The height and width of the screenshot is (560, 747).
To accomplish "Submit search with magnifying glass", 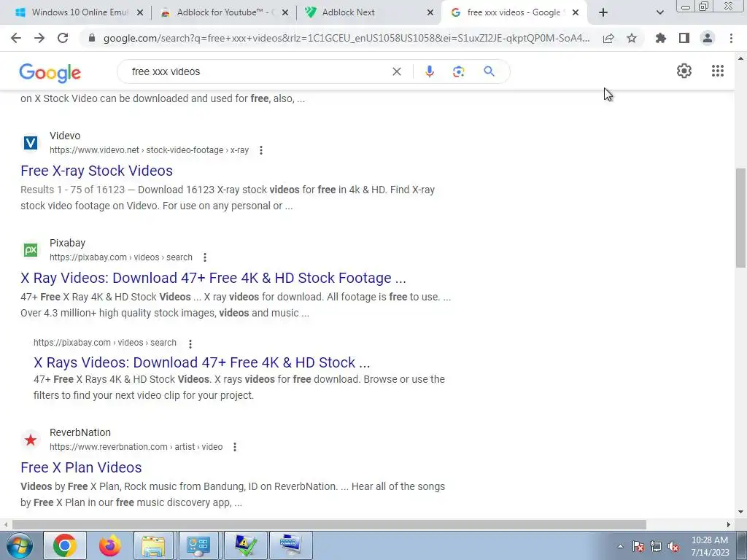I will pos(489,71).
